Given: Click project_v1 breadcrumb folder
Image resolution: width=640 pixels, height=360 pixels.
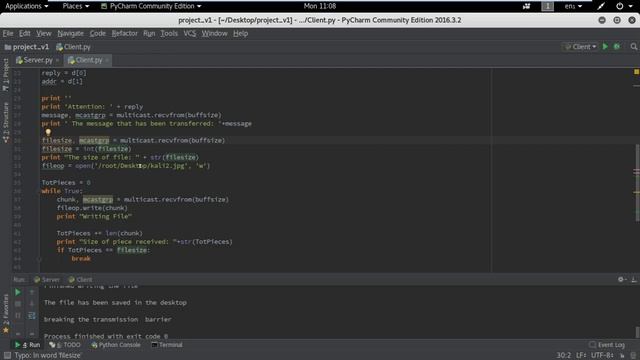Looking at the screenshot, I should pos(27,47).
